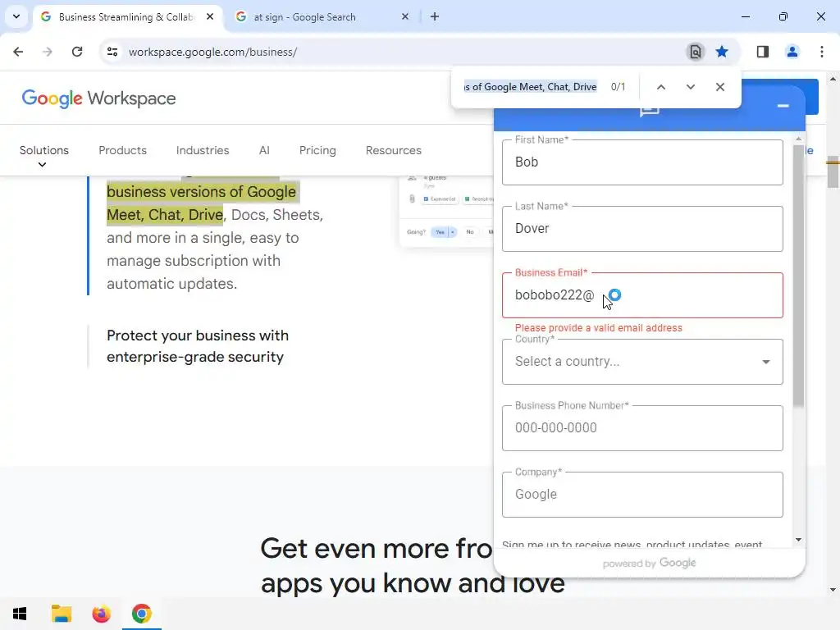Open the side panel icon
840x630 pixels.
(x=763, y=52)
